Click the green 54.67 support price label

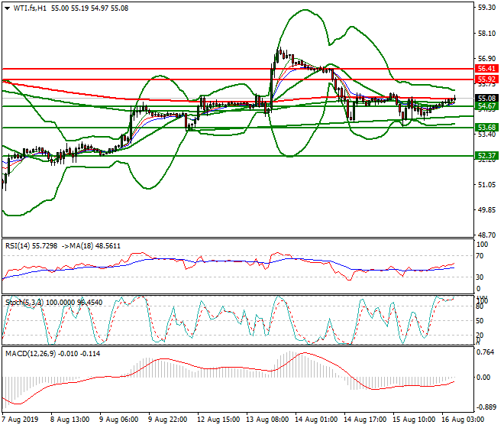(x=486, y=106)
